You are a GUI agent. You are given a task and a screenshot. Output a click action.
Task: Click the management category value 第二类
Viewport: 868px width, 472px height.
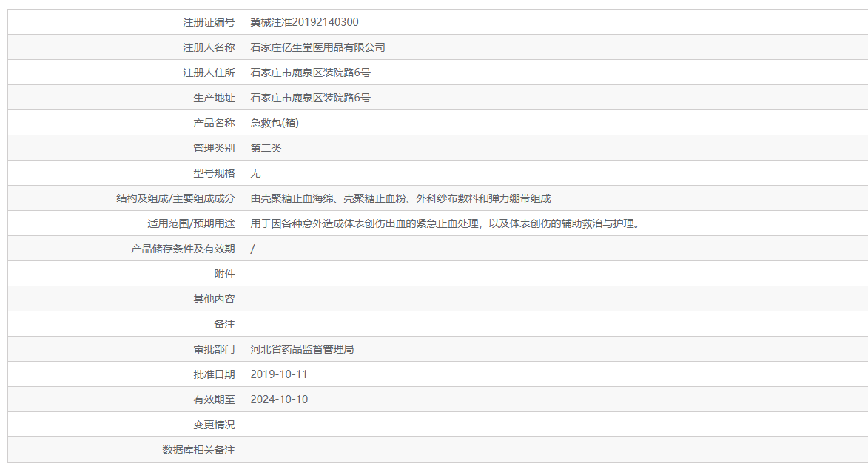coord(266,148)
